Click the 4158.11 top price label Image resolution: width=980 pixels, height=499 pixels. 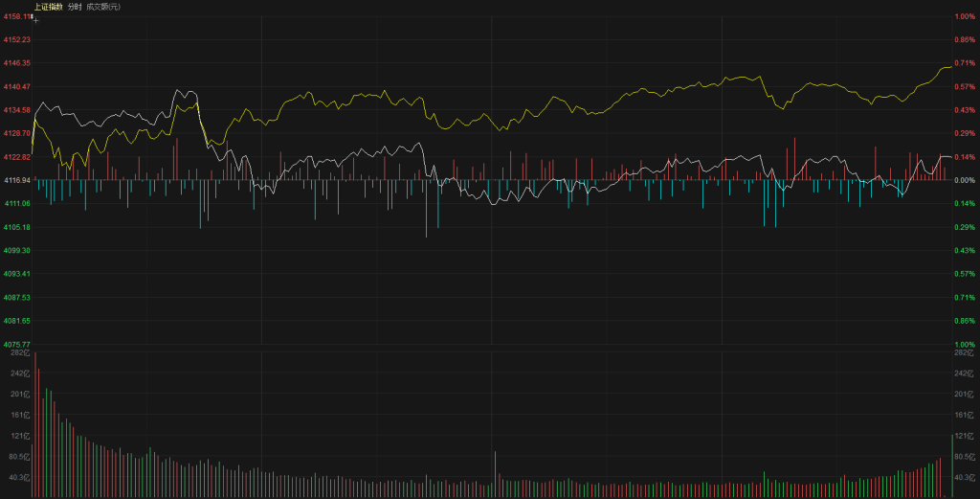16,16
